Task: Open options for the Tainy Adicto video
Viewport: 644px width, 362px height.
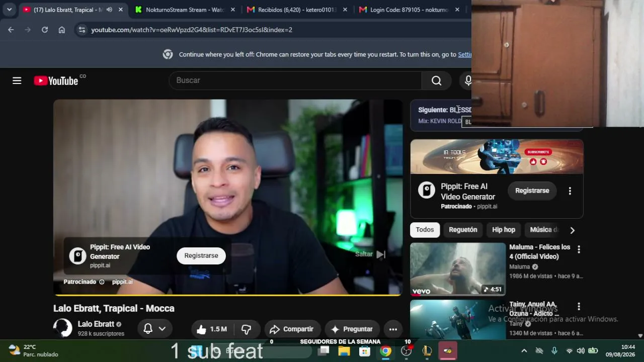Action: (x=579, y=307)
